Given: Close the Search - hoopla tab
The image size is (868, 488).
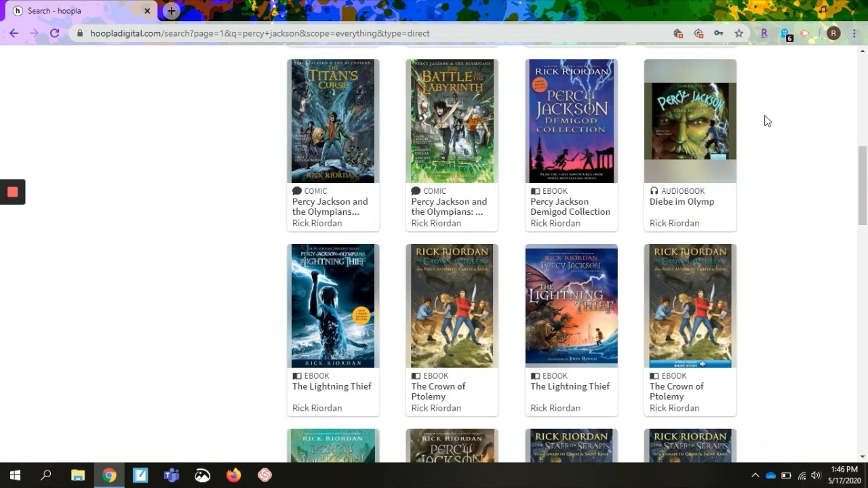Looking at the screenshot, I should click(x=147, y=11).
